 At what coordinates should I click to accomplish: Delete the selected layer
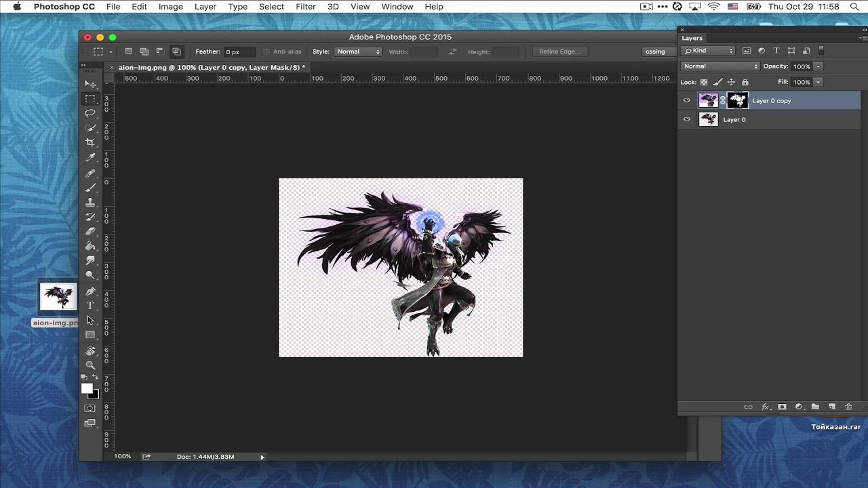[x=848, y=407]
